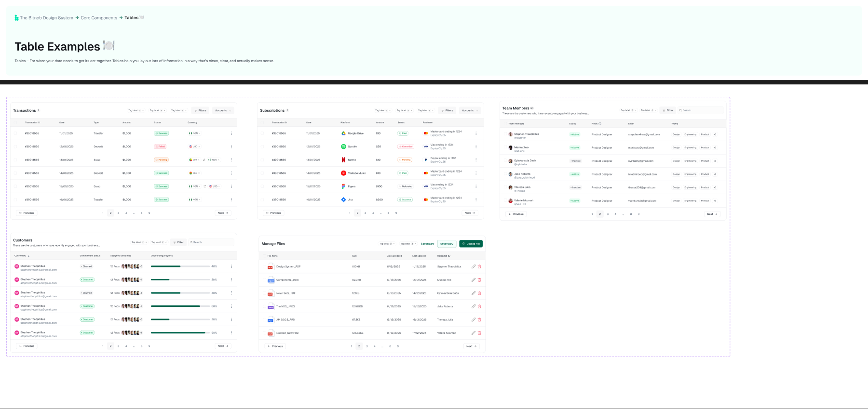Edit Design System_PDF with pencil icon
Screen dimensions: 868x409
tap(474, 266)
